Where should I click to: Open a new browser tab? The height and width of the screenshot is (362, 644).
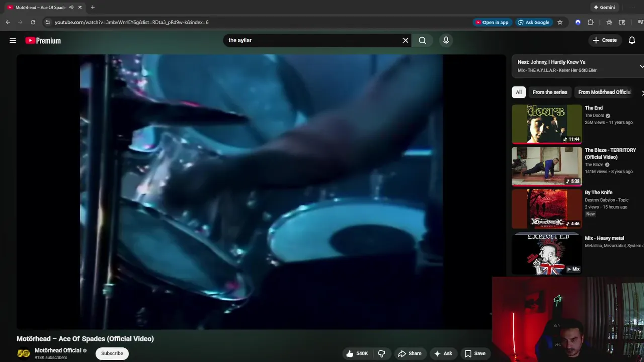(93, 7)
